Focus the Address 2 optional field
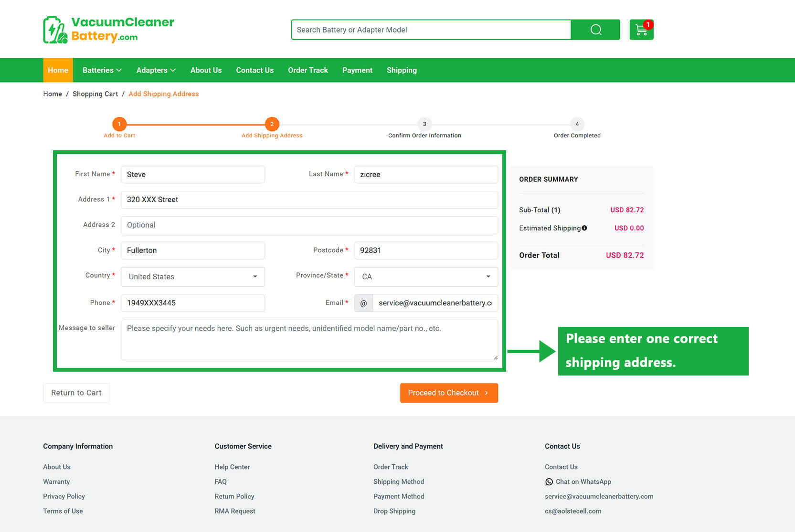 (x=309, y=225)
